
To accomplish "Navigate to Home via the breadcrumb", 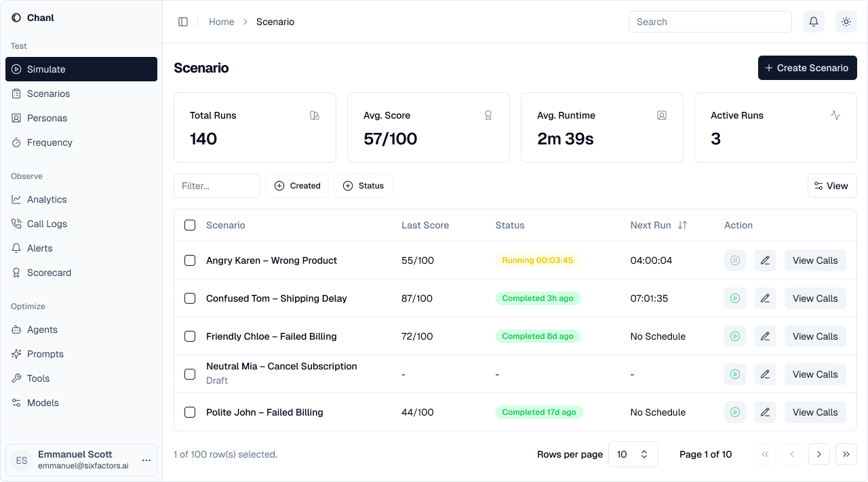I will (x=222, y=22).
